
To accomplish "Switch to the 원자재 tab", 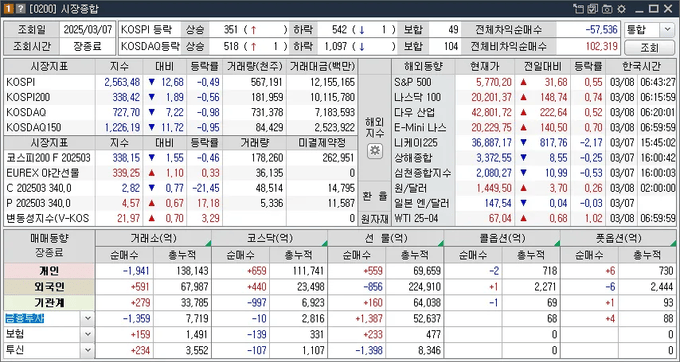I will [375, 219].
